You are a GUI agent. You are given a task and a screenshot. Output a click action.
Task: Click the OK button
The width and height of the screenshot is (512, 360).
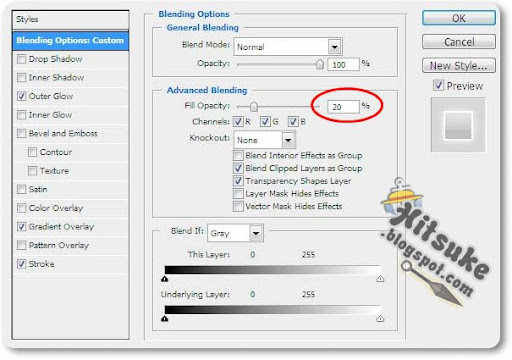click(x=459, y=18)
